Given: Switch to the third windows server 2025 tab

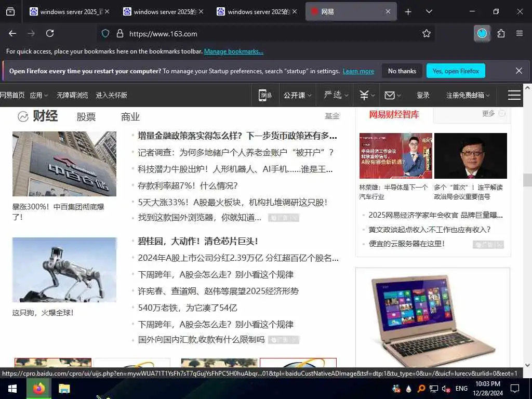Looking at the screenshot, I should click(x=257, y=11).
